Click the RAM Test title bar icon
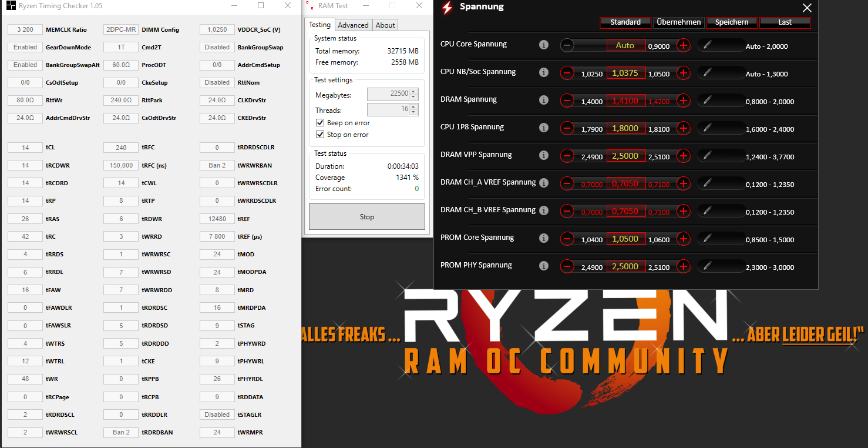Viewport: 868px width, 448px height. point(309,5)
